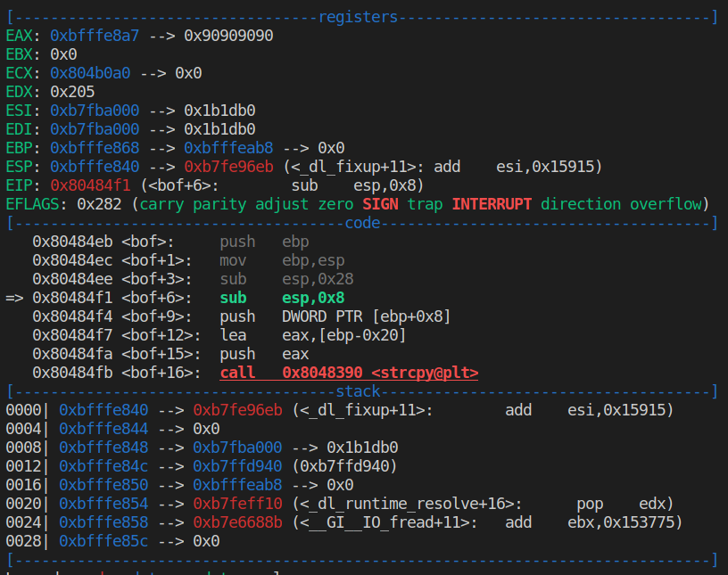Click the EIP address 0x80484f1

[x=90, y=185]
